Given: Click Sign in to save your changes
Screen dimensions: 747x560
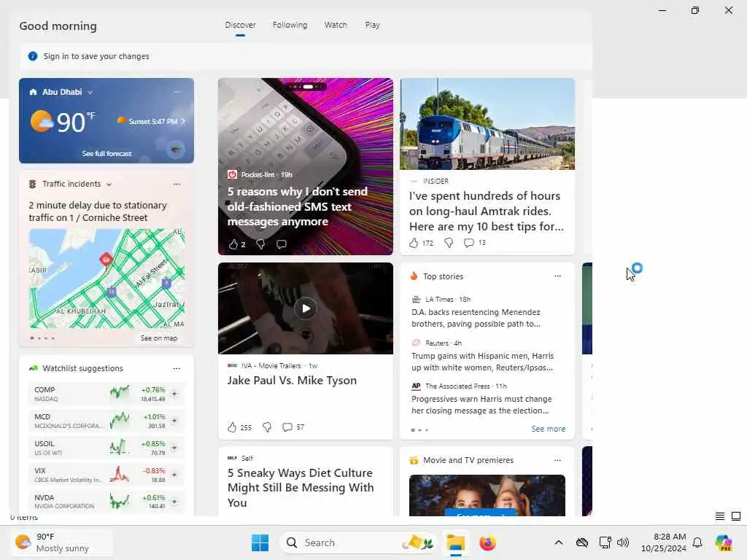Looking at the screenshot, I should pos(96,56).
